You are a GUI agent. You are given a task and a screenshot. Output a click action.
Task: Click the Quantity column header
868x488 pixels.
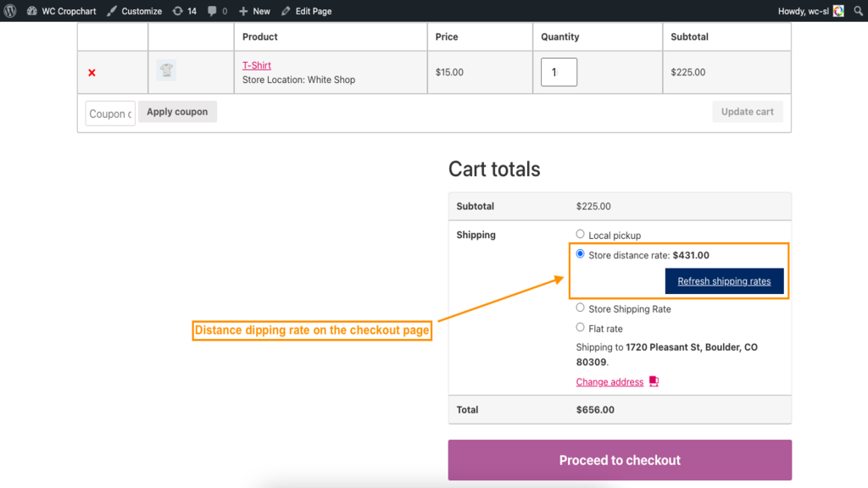(559, 36)
